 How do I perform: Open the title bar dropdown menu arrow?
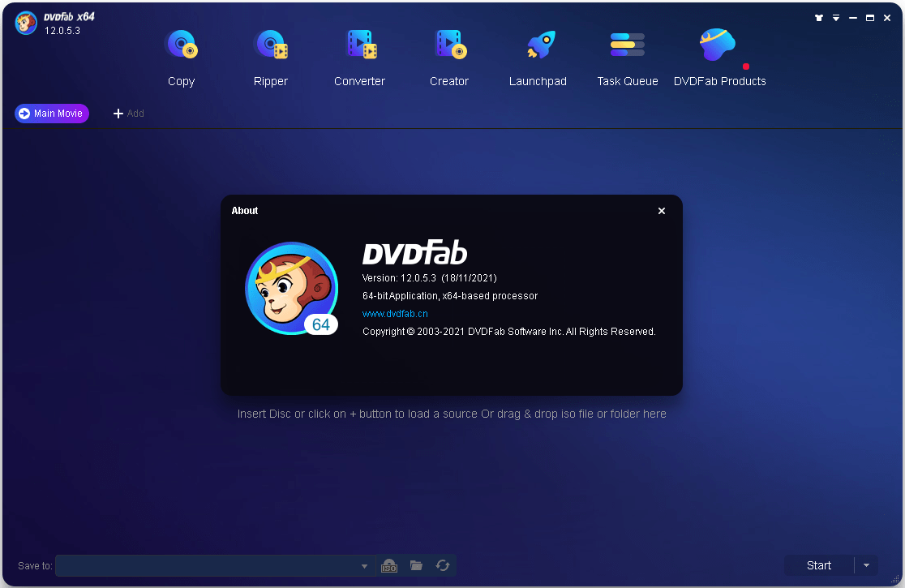(x=836, y=18)
